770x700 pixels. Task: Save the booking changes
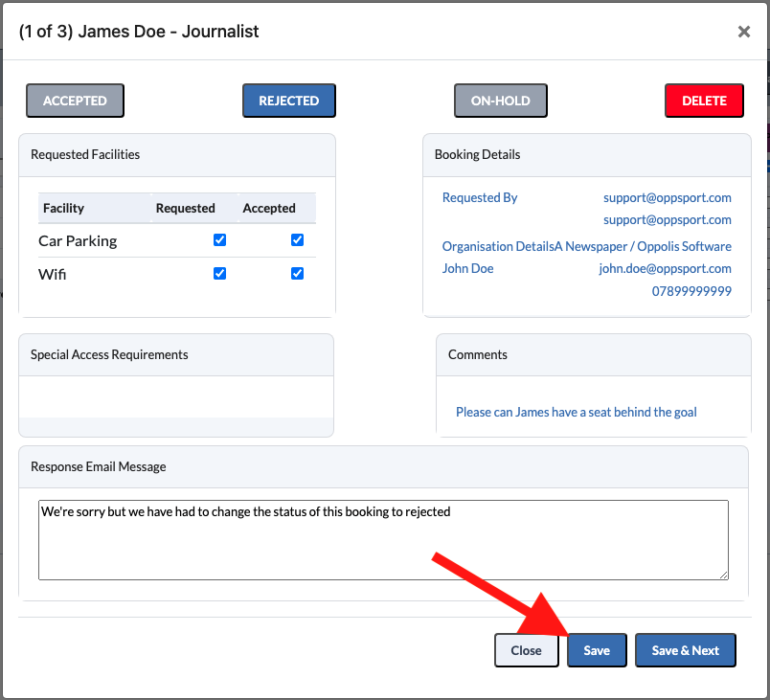pos(597,650)
